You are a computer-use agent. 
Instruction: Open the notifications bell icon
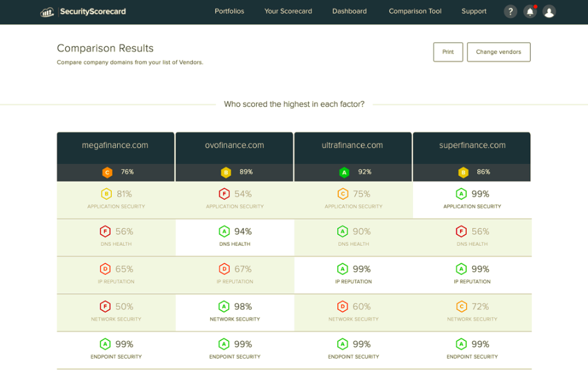point(530,12)
